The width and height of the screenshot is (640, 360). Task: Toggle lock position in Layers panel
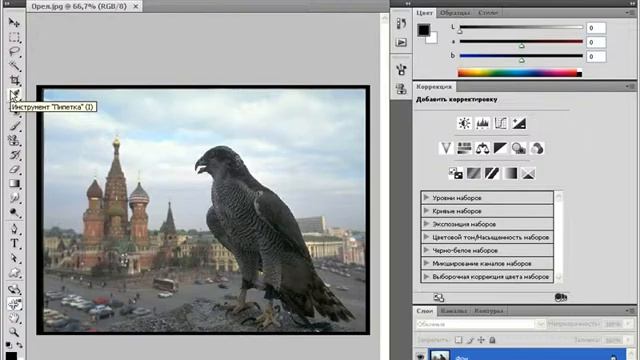(x=481, y=340)
